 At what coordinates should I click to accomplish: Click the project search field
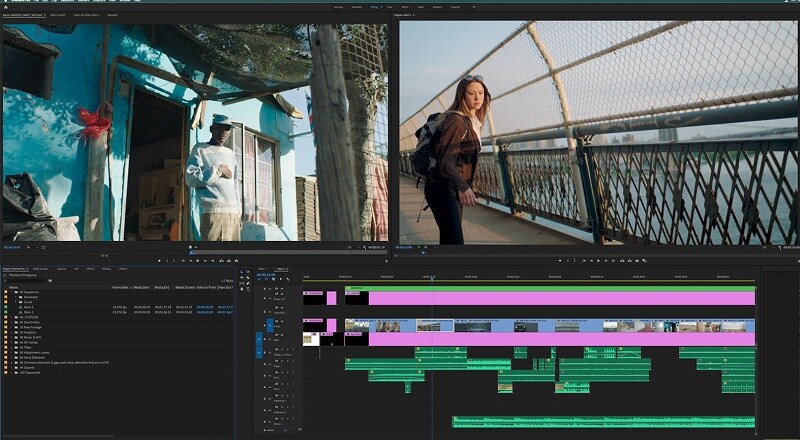click(x=26, y=281)
